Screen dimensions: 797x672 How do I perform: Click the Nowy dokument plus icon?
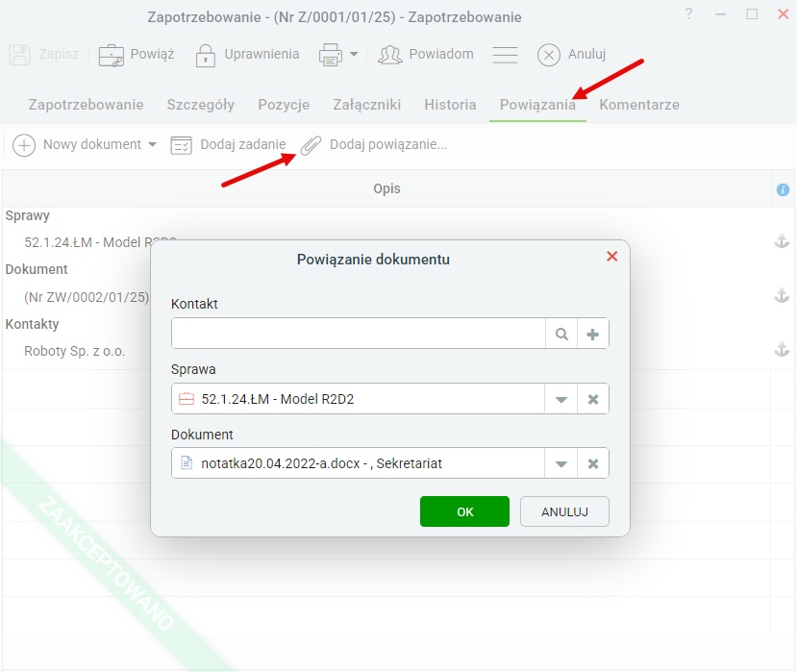24,145
